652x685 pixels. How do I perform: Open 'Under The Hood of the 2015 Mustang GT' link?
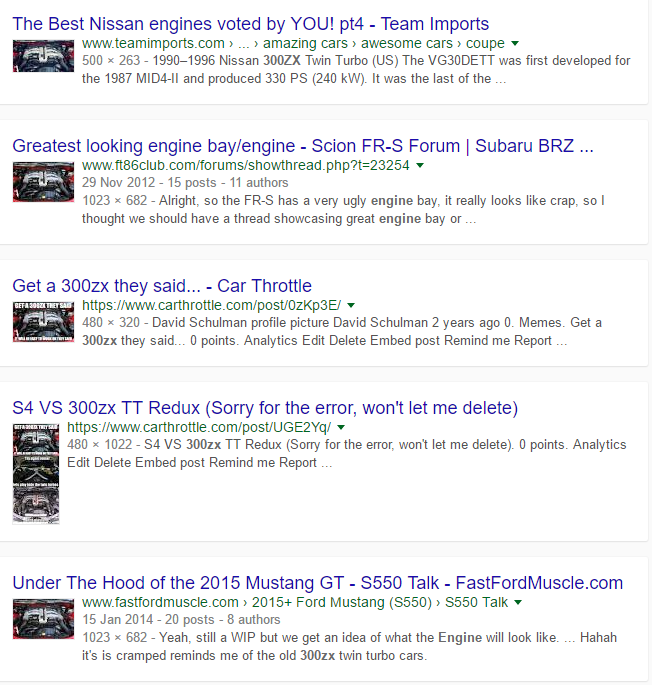click(317, 583)
